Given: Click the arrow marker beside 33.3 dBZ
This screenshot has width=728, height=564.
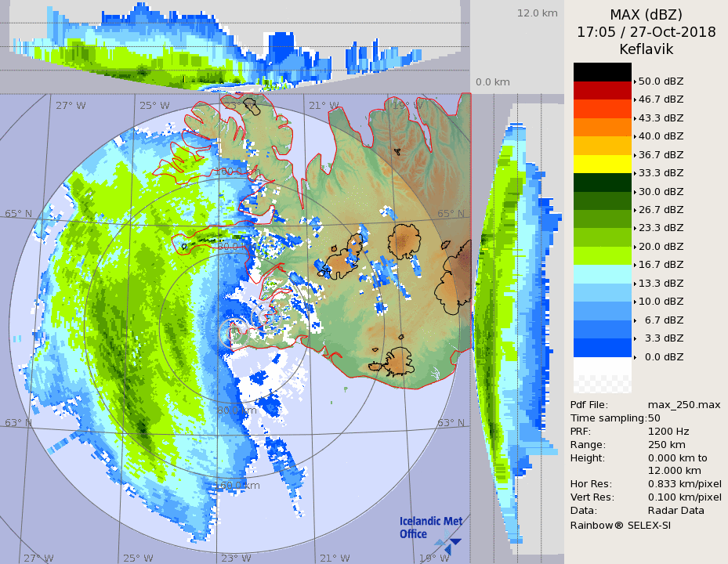Looking at the screenshot, I should click(x=635, y=173).
